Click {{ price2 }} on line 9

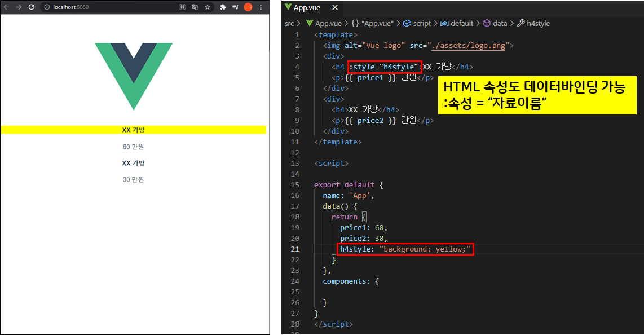click(370, 120)
